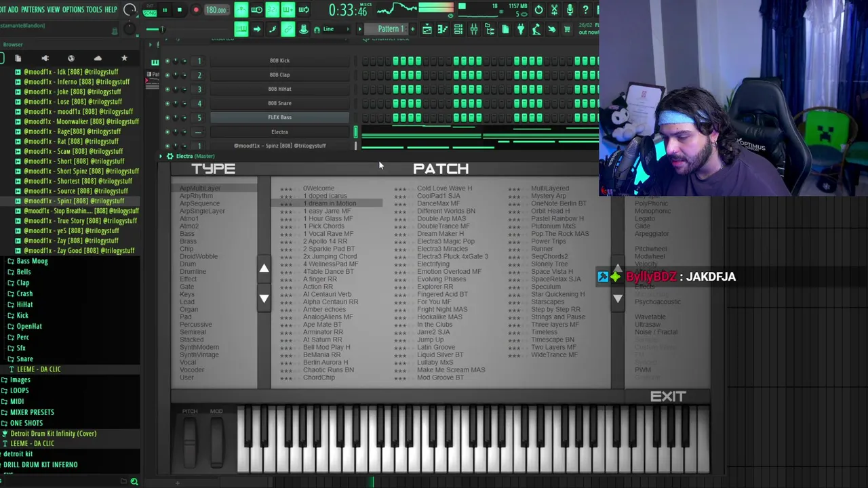This screenshot has width=868, height=488.
Task: Open the Mixer view icon
Action: point(474,29)
